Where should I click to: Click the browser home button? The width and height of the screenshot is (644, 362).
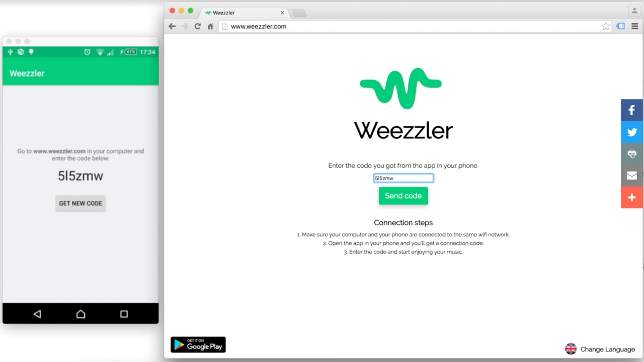[x=211, y=26]
